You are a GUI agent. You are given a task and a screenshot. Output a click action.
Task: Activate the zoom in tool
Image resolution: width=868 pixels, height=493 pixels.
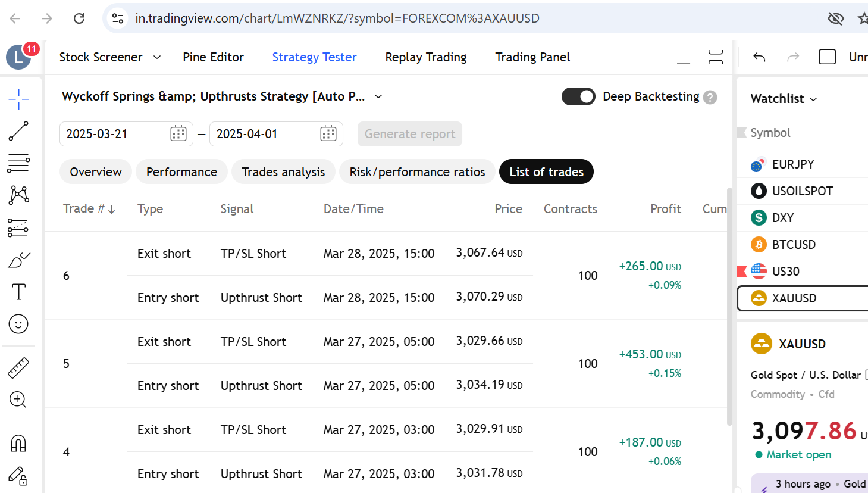[x=18, y=400]
